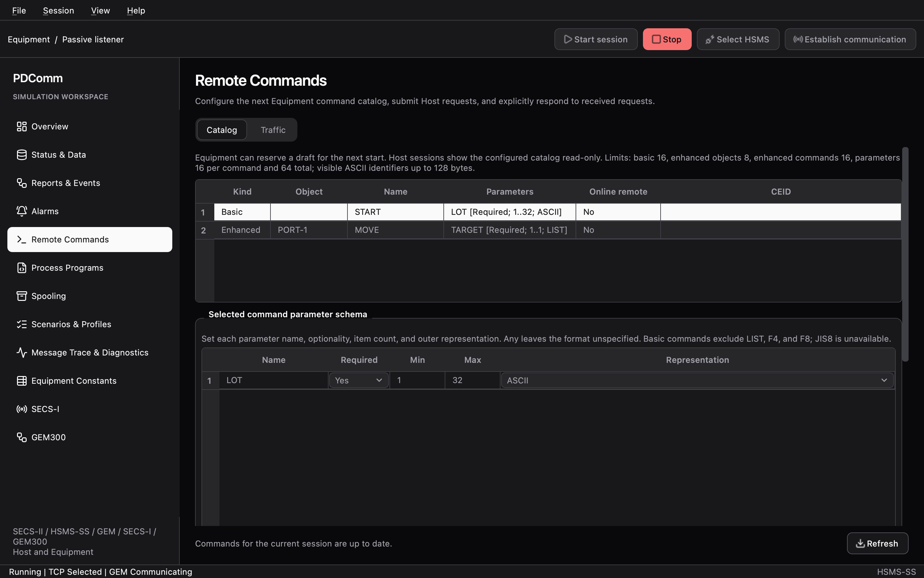Screen dimensions: 924x578
Task: Click the Overview grid icon in sidebar
Action: pos(22,127)
